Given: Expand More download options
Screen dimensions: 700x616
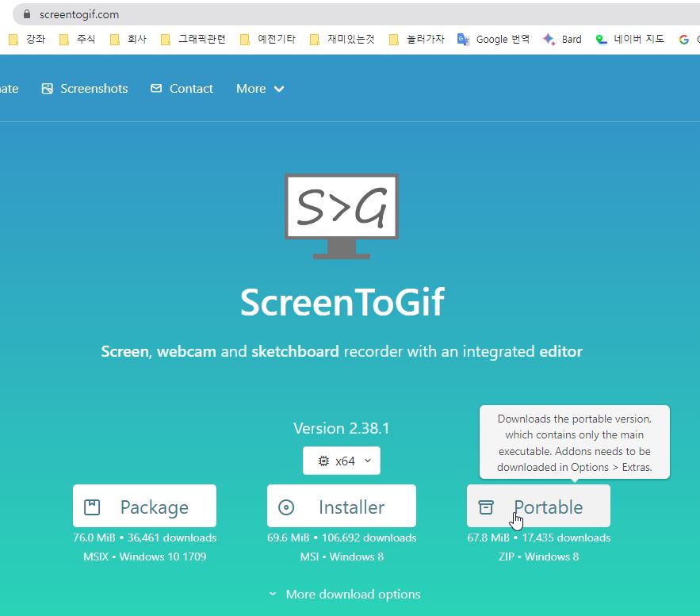Looking at the screenshot, I should pyautogui.click(x=345, y=594).
